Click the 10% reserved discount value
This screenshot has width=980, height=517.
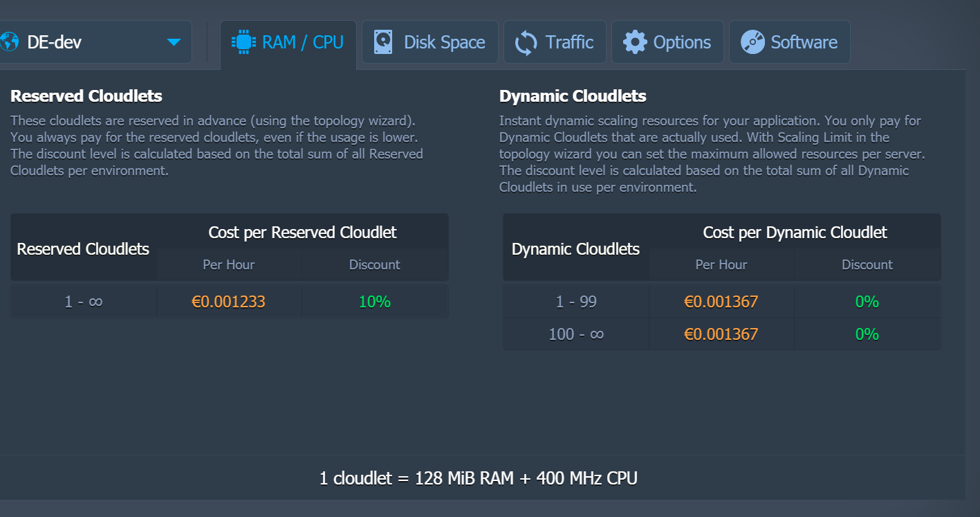(375, 302)
